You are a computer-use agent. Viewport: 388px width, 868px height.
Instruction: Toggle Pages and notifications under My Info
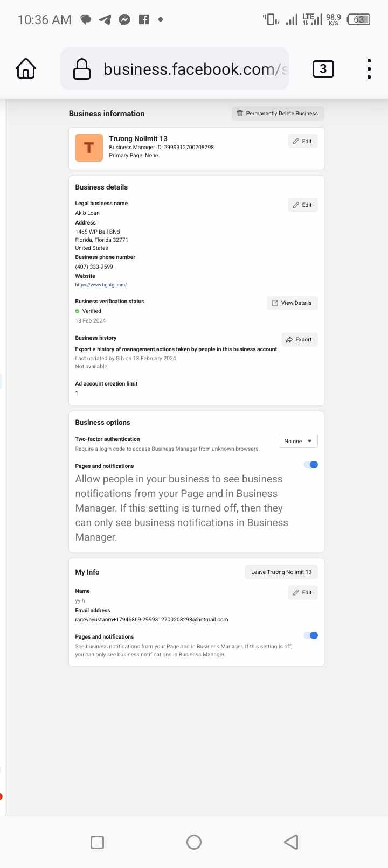pyautogui.click(x=311, y=635)
